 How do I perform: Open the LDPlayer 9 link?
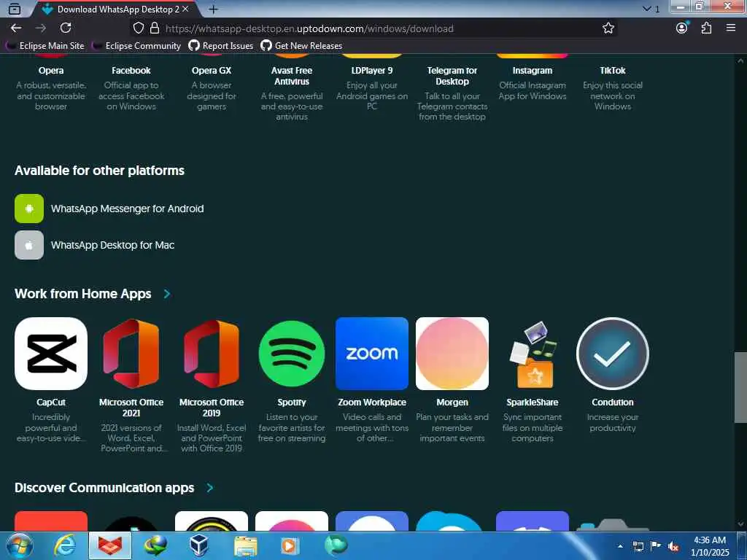tap(372, 71)
